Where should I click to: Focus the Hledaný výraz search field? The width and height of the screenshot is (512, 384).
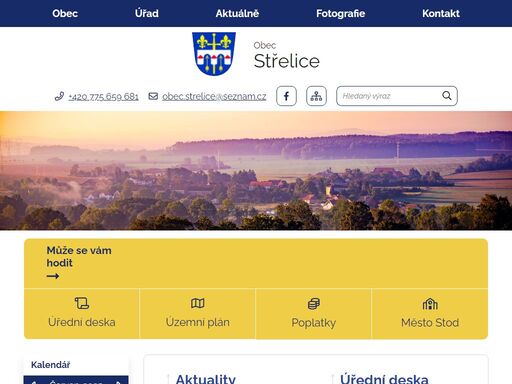coord(397,96)
